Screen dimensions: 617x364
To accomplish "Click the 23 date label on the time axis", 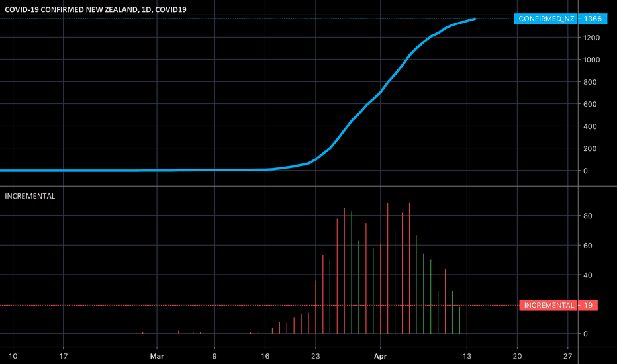I will click(316, 356).
